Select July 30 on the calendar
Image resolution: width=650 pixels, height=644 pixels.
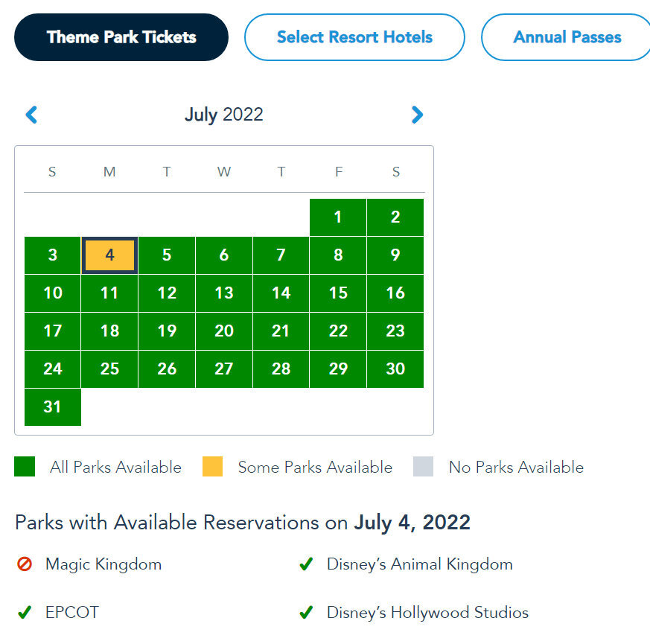pyautogui.click(x=395, y=369)
